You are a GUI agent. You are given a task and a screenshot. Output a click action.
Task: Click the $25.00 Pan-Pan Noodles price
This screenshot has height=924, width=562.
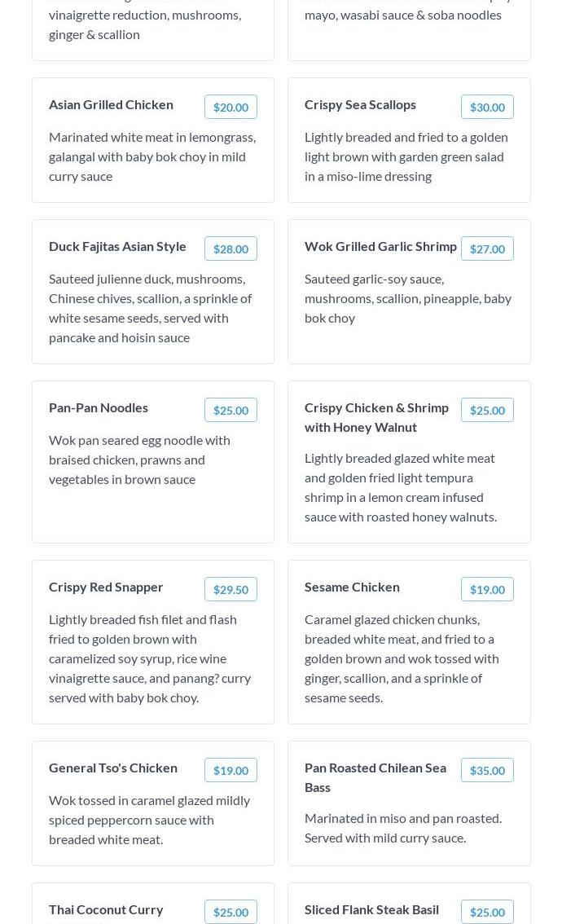tap(231, 410)
